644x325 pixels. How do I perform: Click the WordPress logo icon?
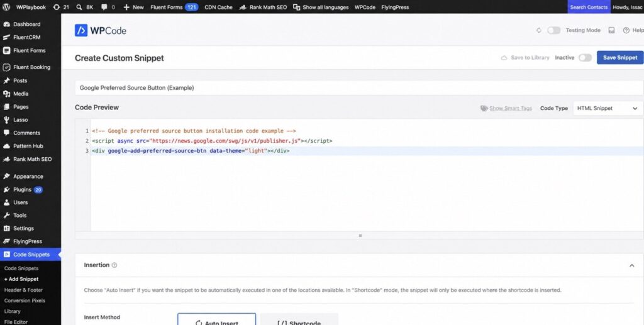(6, 7)
